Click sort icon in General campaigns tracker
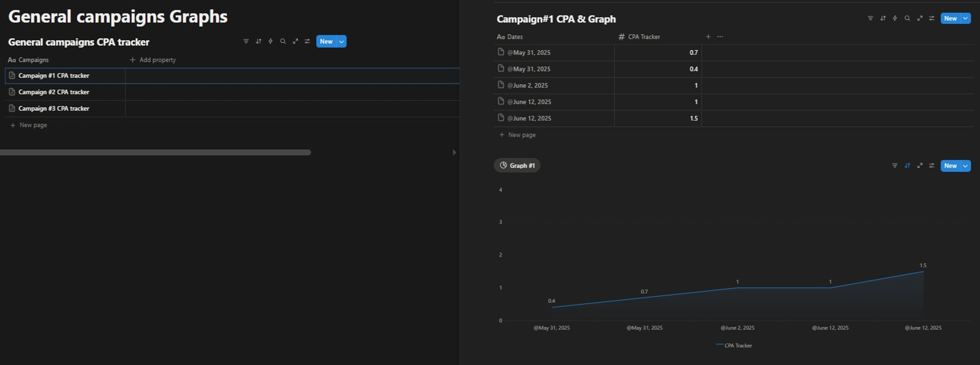Image resolution: width=980 pixels, height=365 pixels. (258, 41)
